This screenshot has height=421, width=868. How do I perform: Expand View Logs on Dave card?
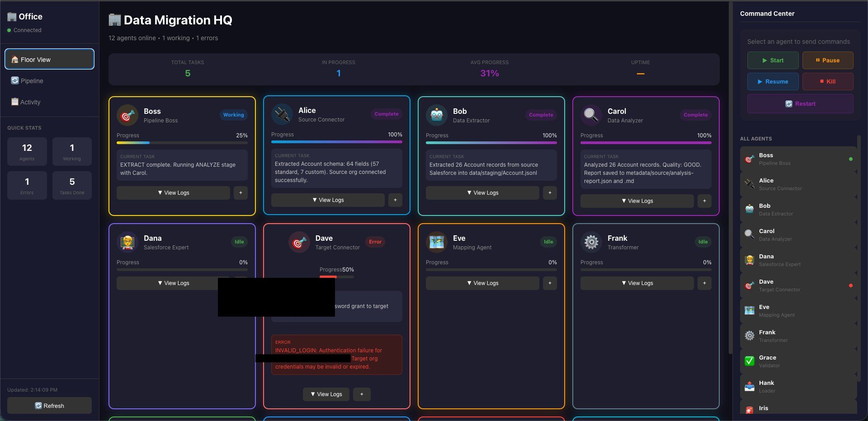pos(326,394)
